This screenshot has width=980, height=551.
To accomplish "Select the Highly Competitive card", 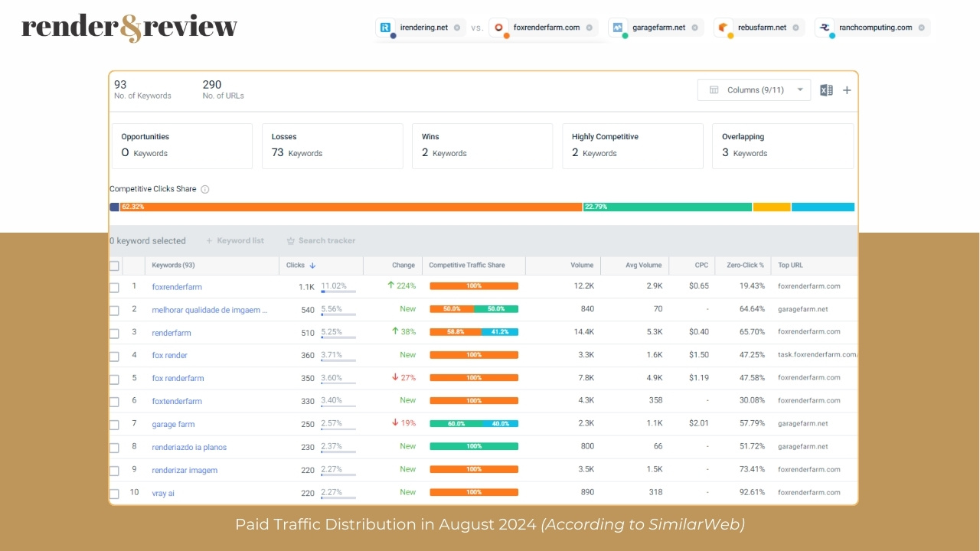I will point(632,145).
